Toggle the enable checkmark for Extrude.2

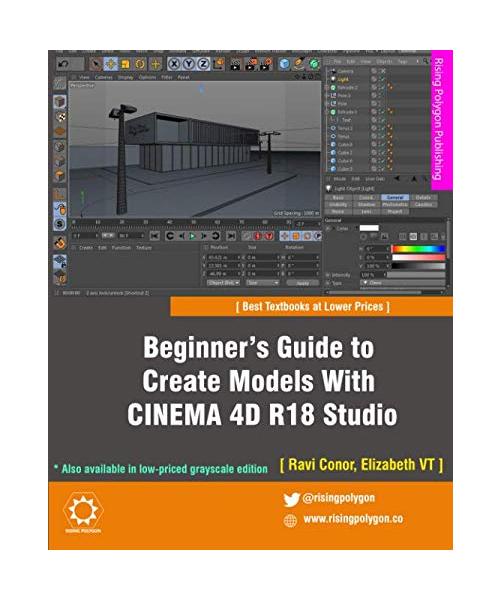pyautogui.click(x=381, y=88)
